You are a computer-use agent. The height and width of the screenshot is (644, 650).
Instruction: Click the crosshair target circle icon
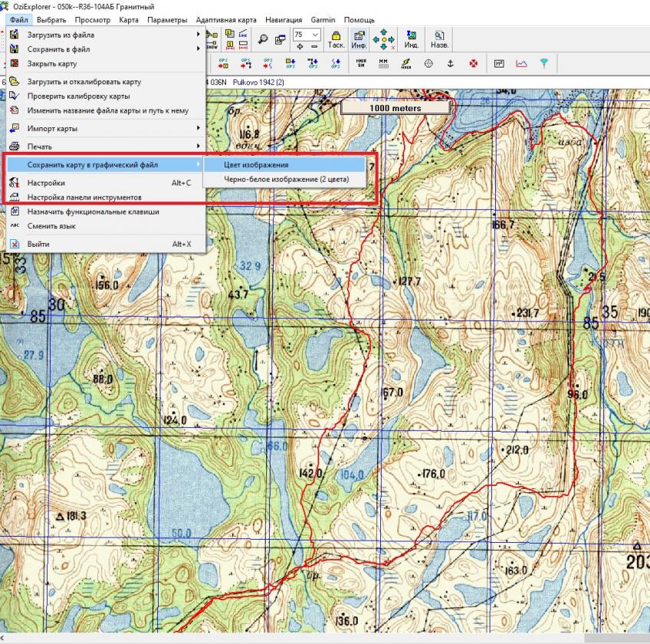[x=428, y=64]
